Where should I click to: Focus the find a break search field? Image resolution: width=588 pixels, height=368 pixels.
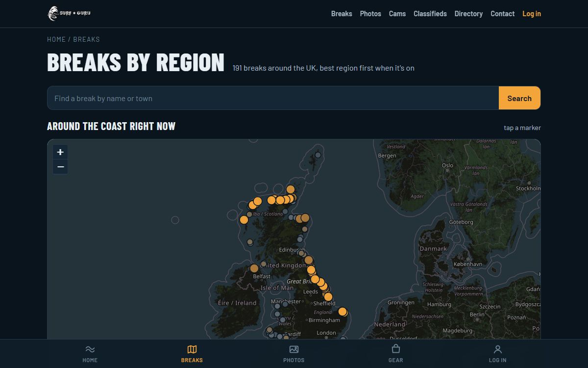click(273, 98)
